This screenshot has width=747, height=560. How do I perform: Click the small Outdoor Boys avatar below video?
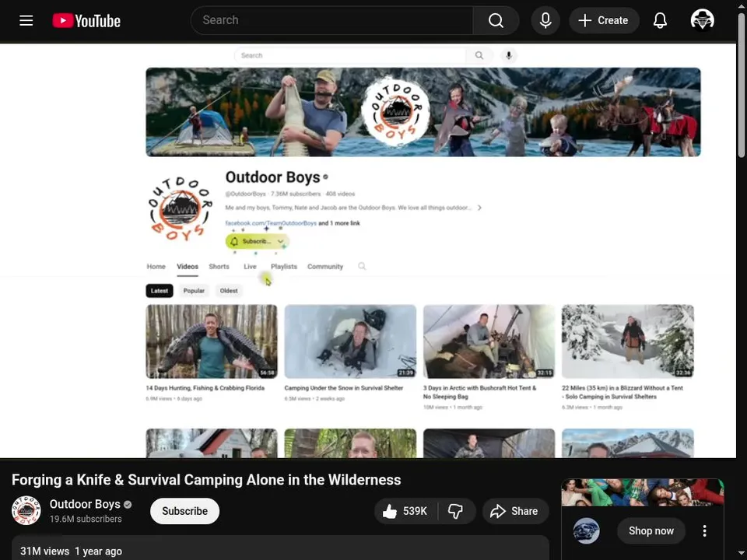[26, 510]
